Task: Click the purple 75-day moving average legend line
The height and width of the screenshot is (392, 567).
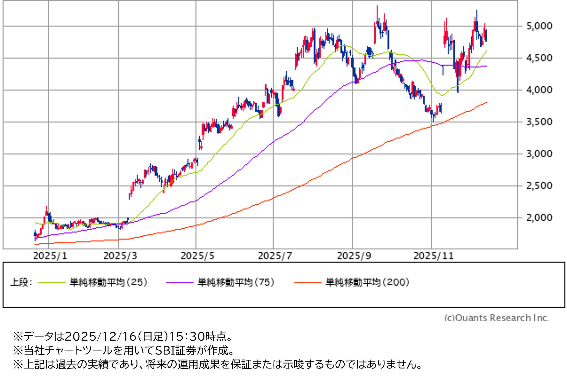Action: 180,283
